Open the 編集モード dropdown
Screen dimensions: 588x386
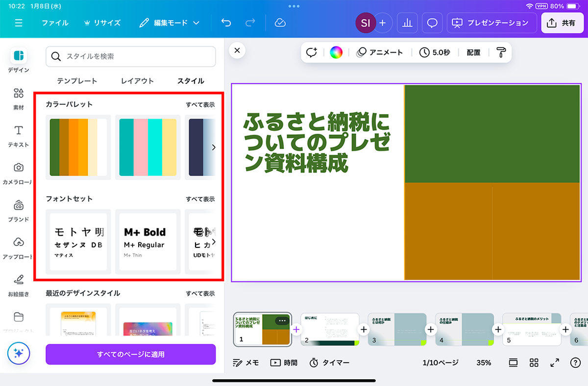pos(170,23)
